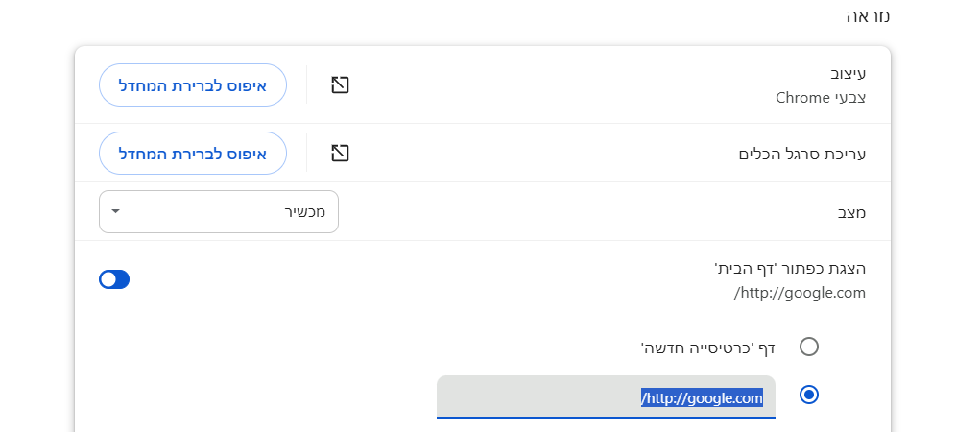The height and width of the screenshot is (432, 980).
Task: Click the external link icon beside עריכת סרגל הכלים
Action: (340, 153)
